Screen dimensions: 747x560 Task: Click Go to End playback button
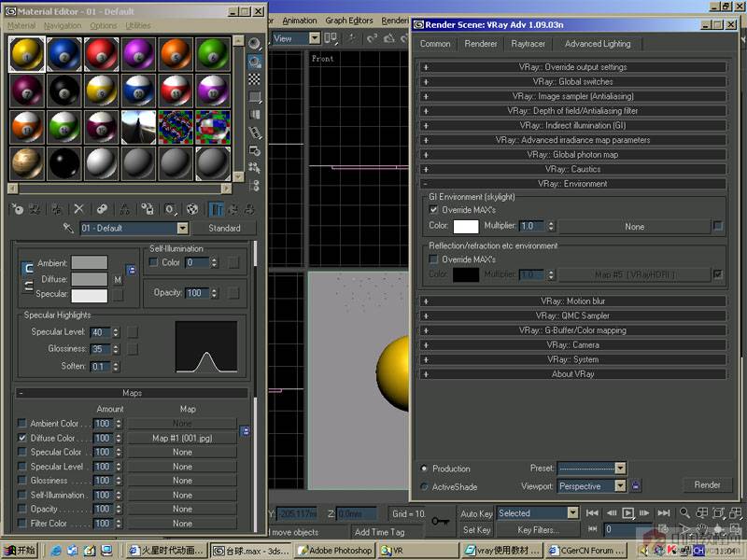[664, 512]
